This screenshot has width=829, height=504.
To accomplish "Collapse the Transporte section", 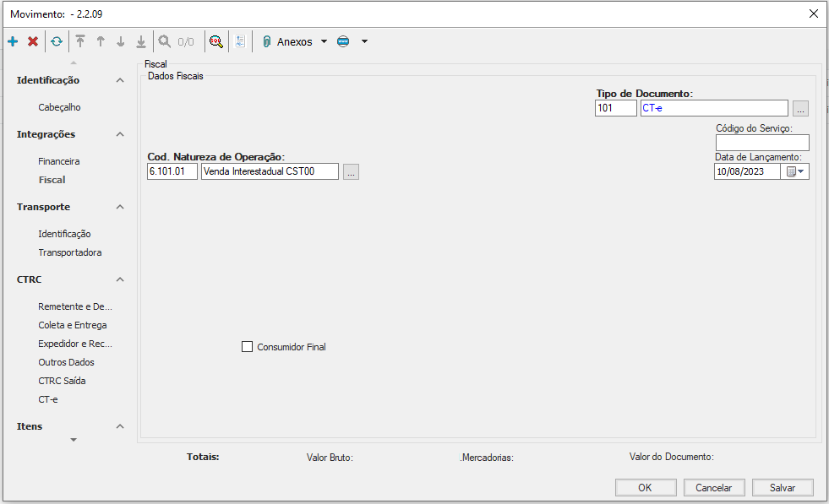I will (x=120, y=207).
